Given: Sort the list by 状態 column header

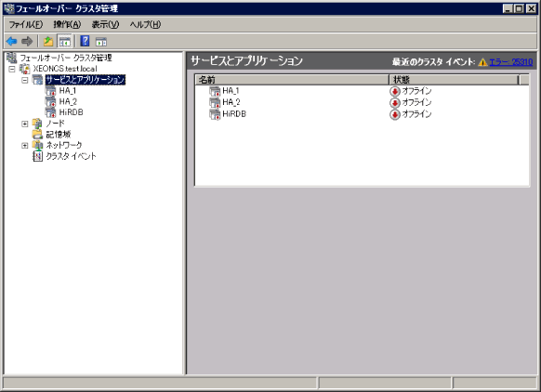Looking at the screenshot, I should 454,80.
